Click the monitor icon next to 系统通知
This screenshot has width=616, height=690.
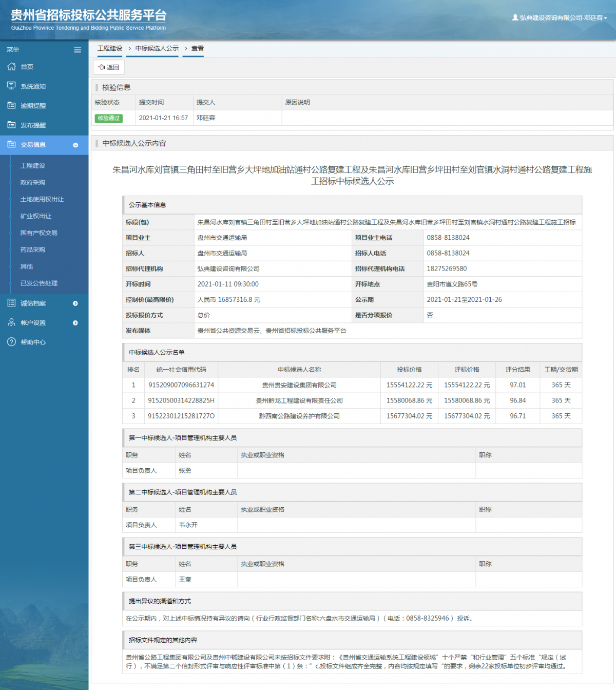11,86
